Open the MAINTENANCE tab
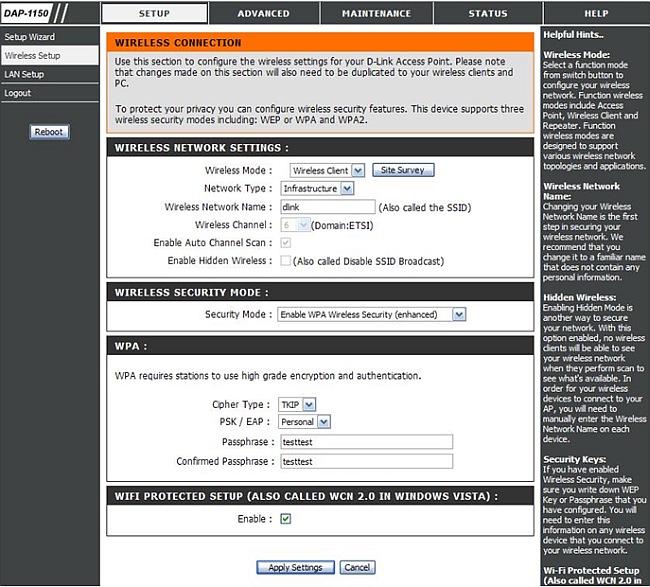650x587 pixels. point(376,14)
